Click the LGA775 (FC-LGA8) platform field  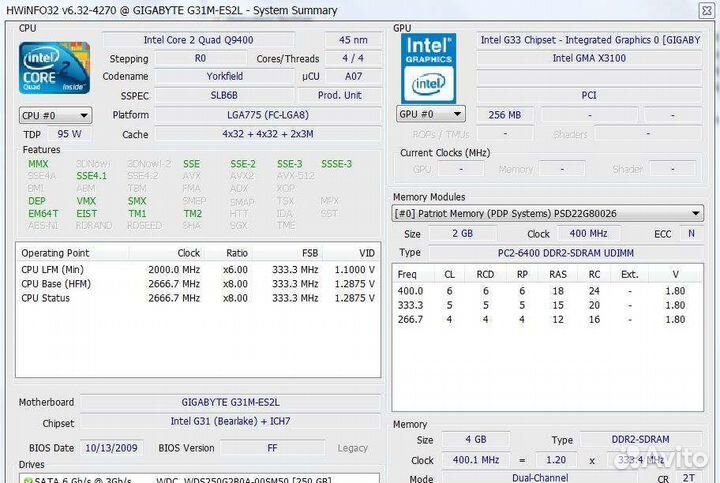click(268, 115)
